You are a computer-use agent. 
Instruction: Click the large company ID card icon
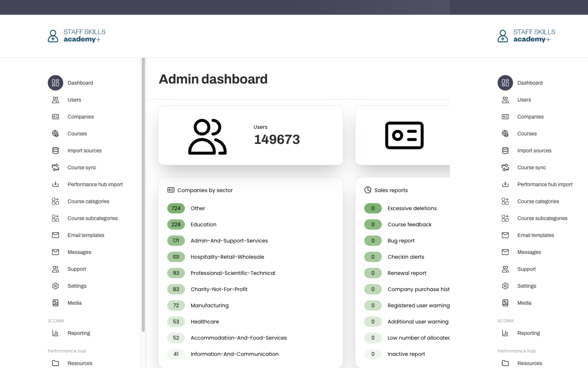click(404, 135)
